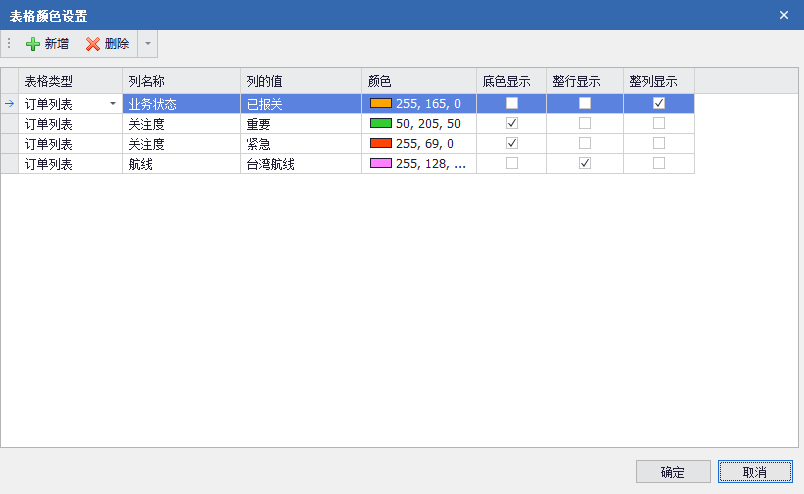Click the red X 删除 icon

coord(93,44)
